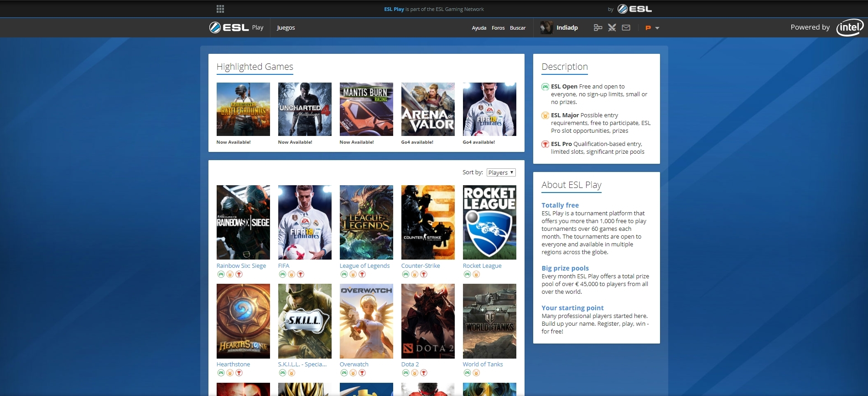
Task: Open the Rainbow Six Siege cover image
Action: (243, 222)
